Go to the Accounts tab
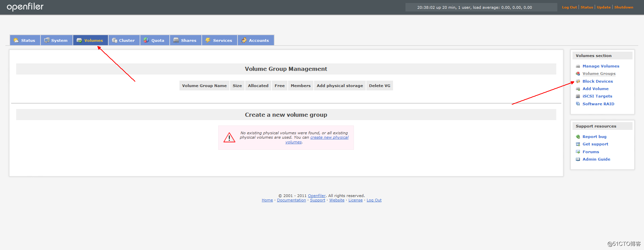 point(256,40)
